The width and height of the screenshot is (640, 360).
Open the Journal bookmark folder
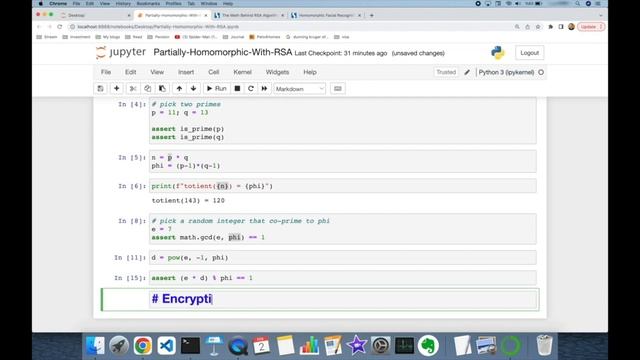(x=233, y=37)
